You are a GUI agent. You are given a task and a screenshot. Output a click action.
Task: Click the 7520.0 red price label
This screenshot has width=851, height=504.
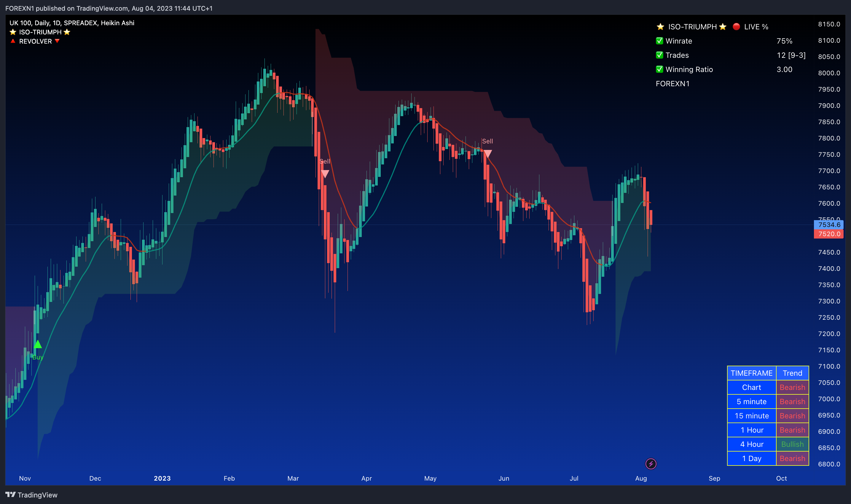tap(828, 234)
